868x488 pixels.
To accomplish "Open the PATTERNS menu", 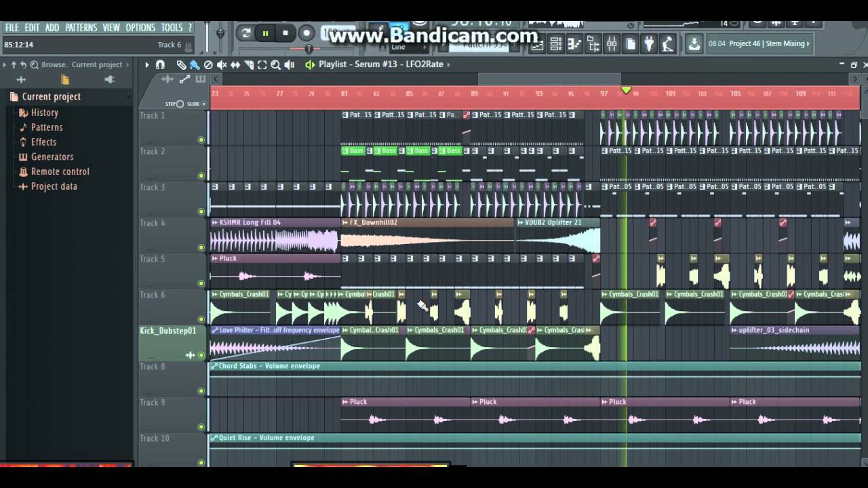I will click(x=81, y=28).
